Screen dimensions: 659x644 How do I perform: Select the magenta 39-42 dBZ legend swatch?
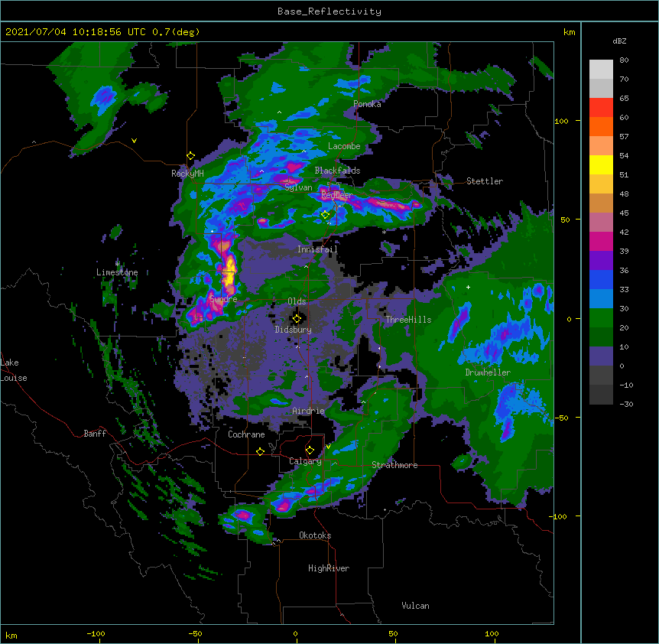click(601, 241)
